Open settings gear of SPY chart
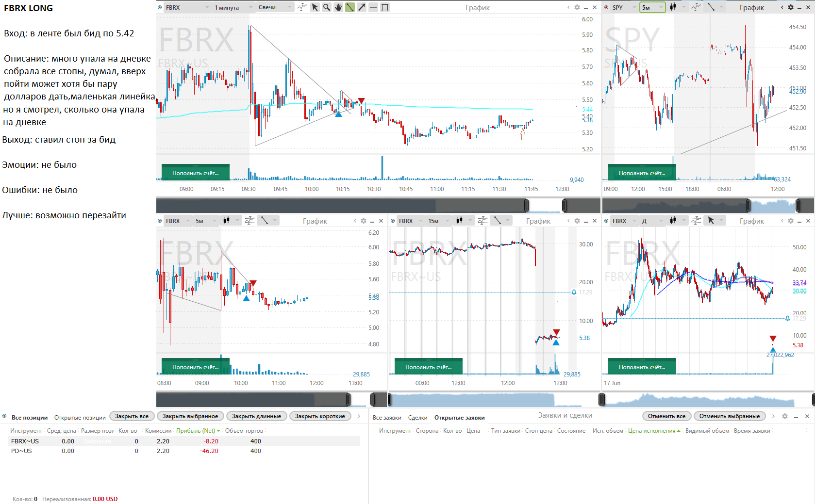Image resolution: width=815 pixels, height=504 pixels. tap(791, 7)
